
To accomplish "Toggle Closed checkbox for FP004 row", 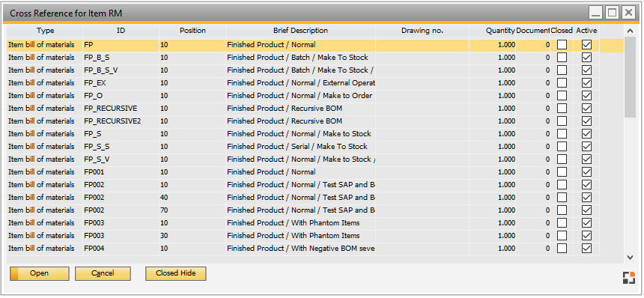I will coord(562,249).
